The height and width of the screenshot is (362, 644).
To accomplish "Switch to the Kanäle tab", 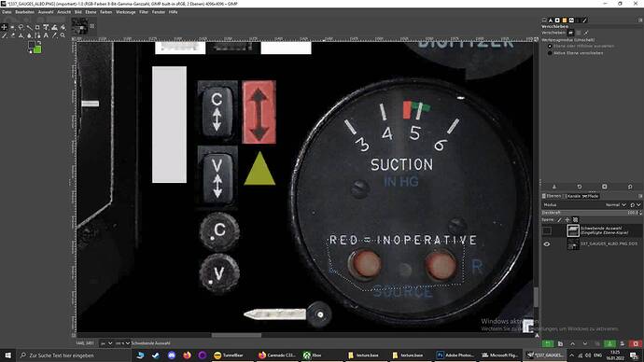I will click(574, 196).
